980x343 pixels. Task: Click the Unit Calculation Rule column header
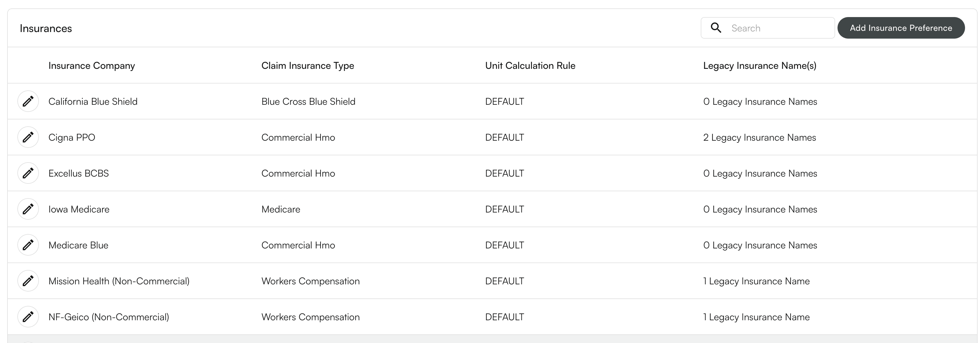530,66
